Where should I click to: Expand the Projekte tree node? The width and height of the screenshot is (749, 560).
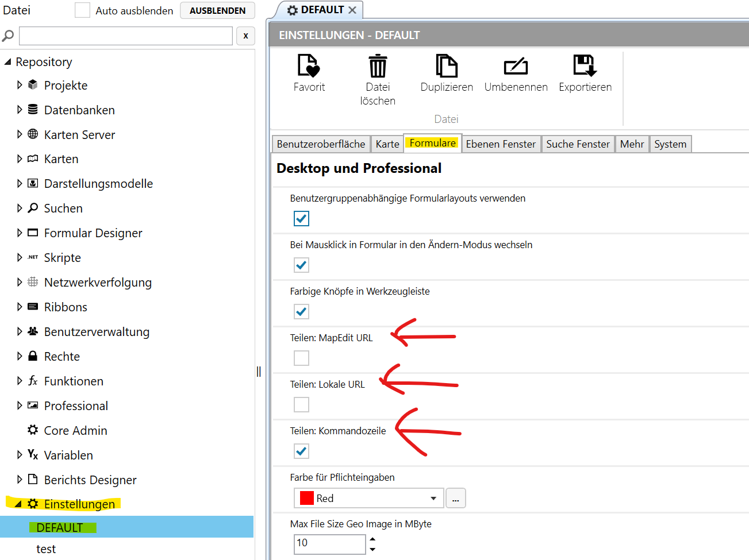click(20, 85)
